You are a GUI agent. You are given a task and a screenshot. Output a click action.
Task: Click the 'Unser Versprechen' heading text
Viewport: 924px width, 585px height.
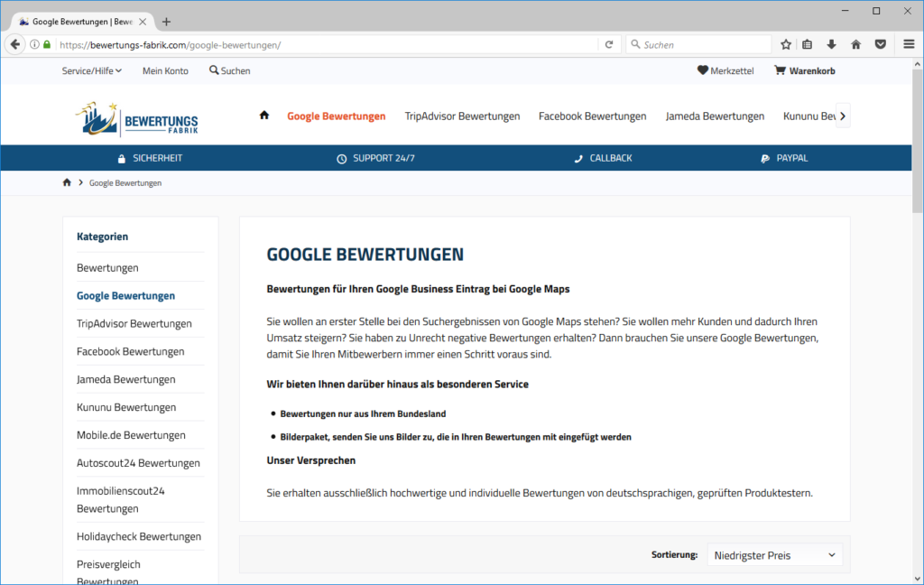click(x=310, y=460)
